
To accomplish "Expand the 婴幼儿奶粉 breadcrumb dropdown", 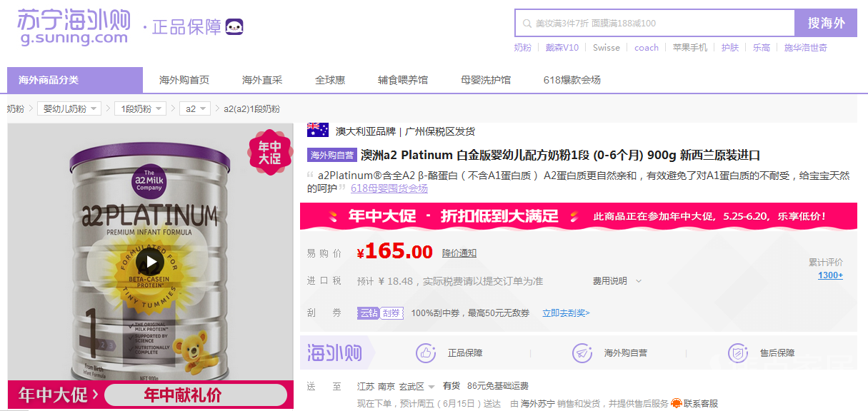I will 69,108.
